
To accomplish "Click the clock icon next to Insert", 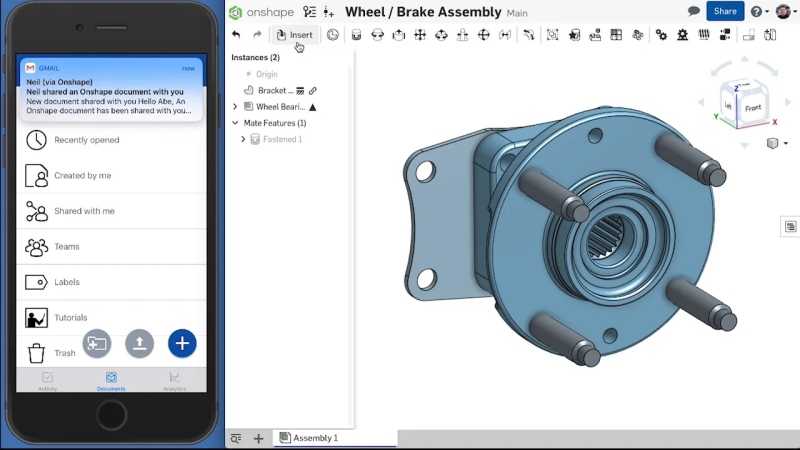I will [x=333, y=35].
